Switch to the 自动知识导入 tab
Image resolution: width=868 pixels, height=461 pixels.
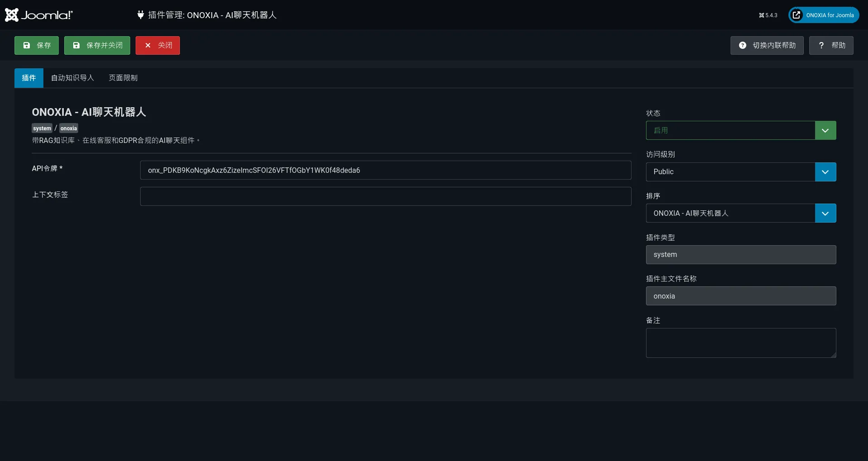pyautogui.click(x=72, y=78)
